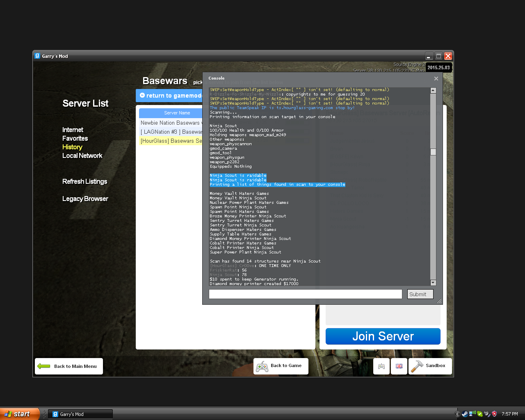
Task: Select Internet in Server List
Action: tap(73, 130)
